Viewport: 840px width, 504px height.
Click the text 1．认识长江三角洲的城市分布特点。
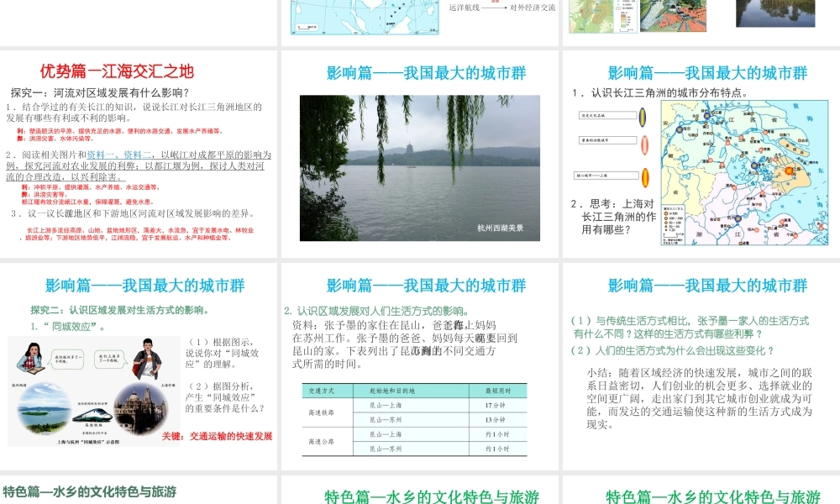[x=660, y=92]
